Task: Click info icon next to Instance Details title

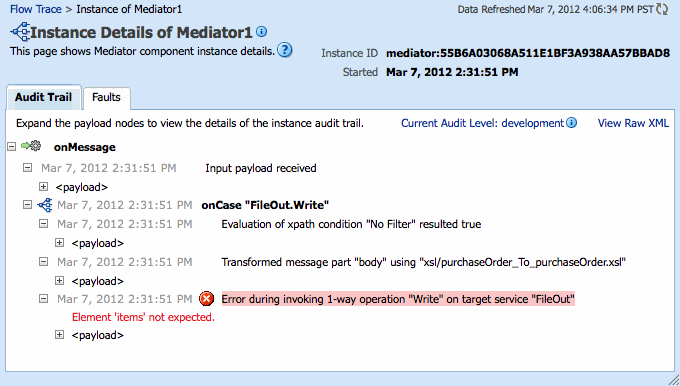Action: click(262, 31)
